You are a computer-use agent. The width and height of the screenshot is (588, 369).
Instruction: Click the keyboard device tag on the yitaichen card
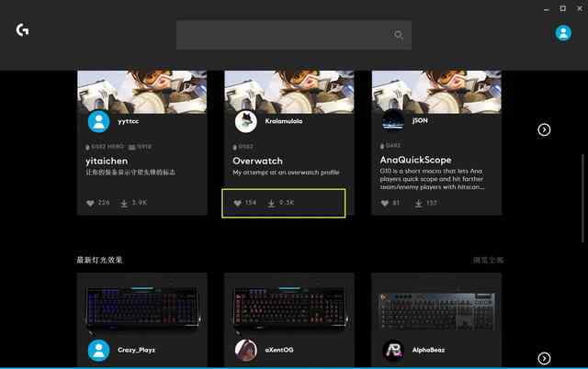pos(140,147)
